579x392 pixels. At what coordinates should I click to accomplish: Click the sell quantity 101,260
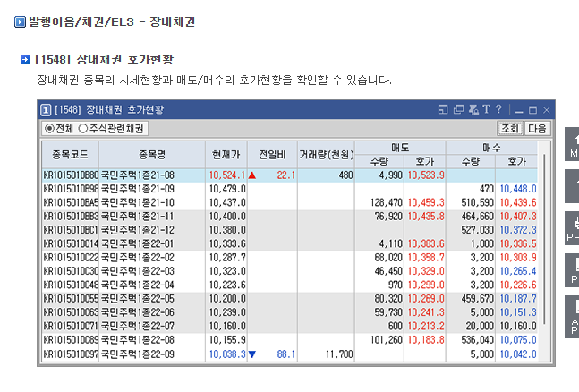(387, 340)
